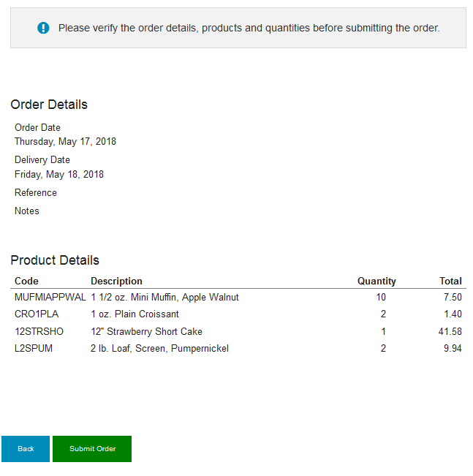Click product code MUFMIAPPWAL
The image size is (473, 476).
(50, 297)
